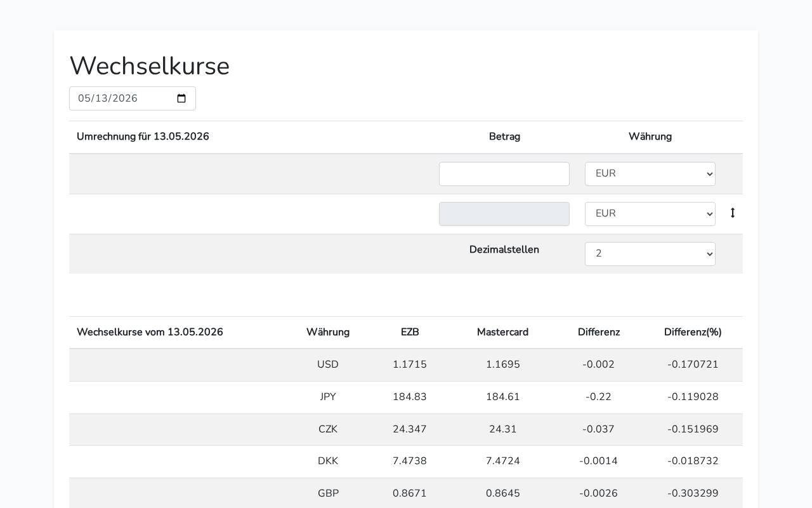The image size is (812, 508).
Task: Select the GBP currency cell
Action: (328, 493)
